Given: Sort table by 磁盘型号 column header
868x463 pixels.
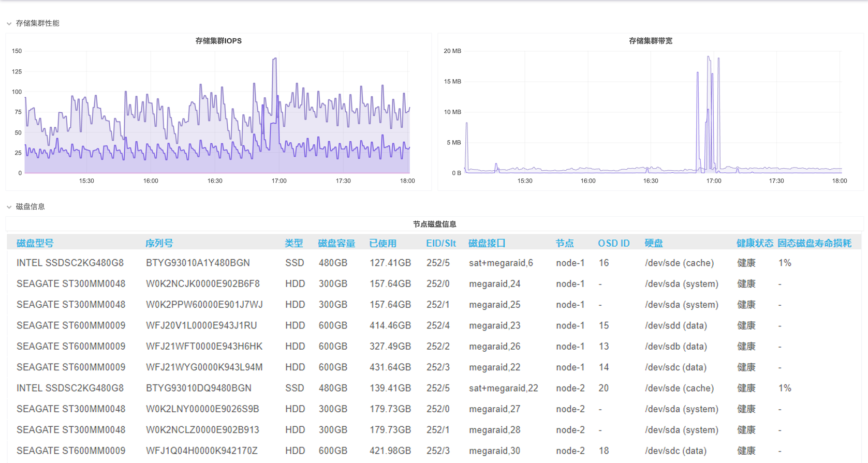Looking at the screenshot, I should click(35, 243).
